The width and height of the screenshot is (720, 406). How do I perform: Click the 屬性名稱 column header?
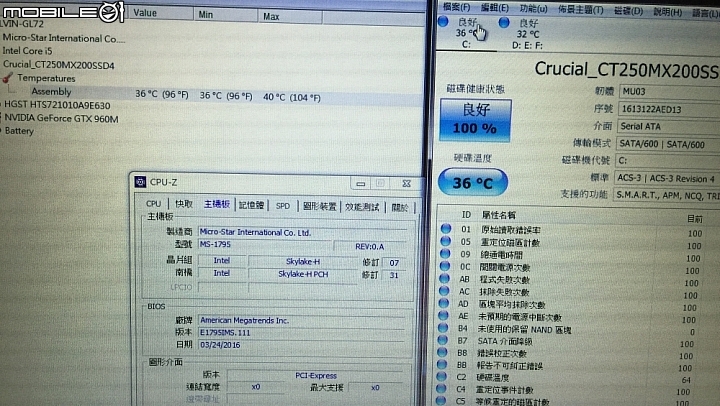coord(499,215)
